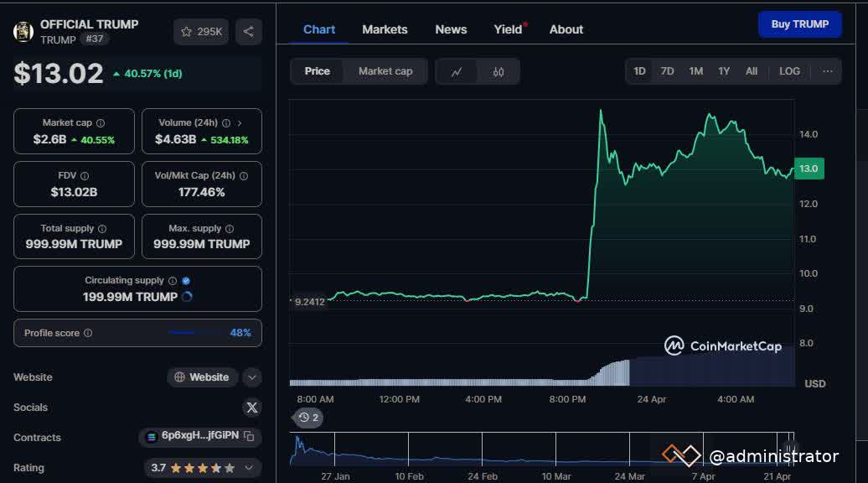Click the $2.6B market cap value
Screen dimensions: 868x483
(49, 139)
